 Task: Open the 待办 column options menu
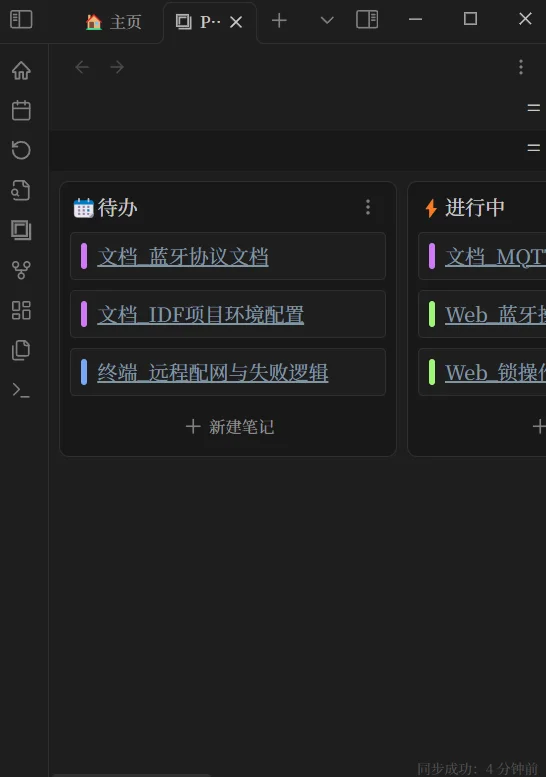[368, 207]
